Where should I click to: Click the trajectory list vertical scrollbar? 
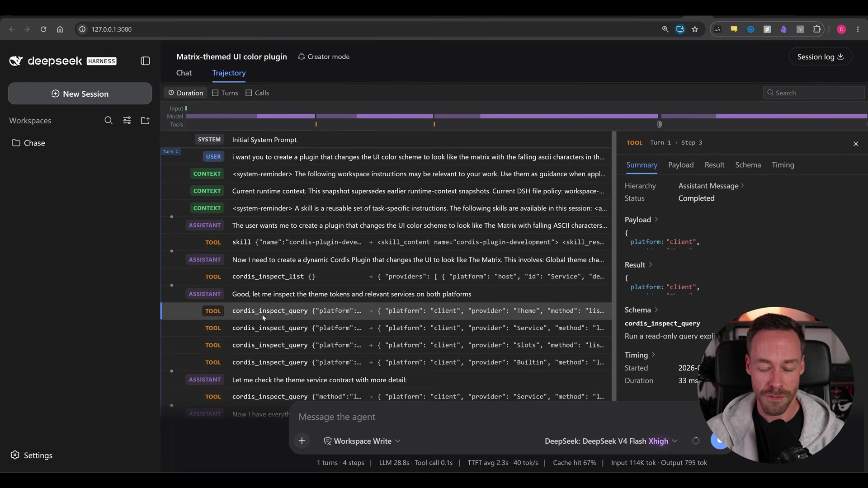614,267
